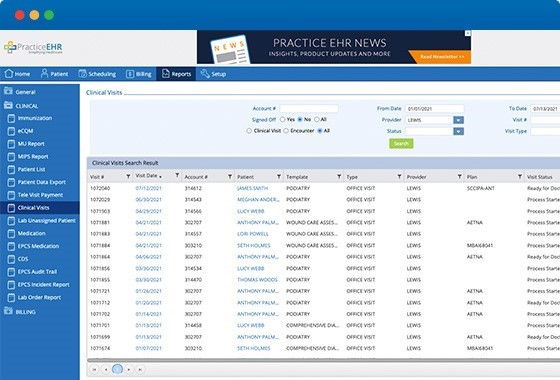Image resolution: width=560 pixels, height=380 pixels.
Task: Open Visit # column filter
Action: point(128,176)
